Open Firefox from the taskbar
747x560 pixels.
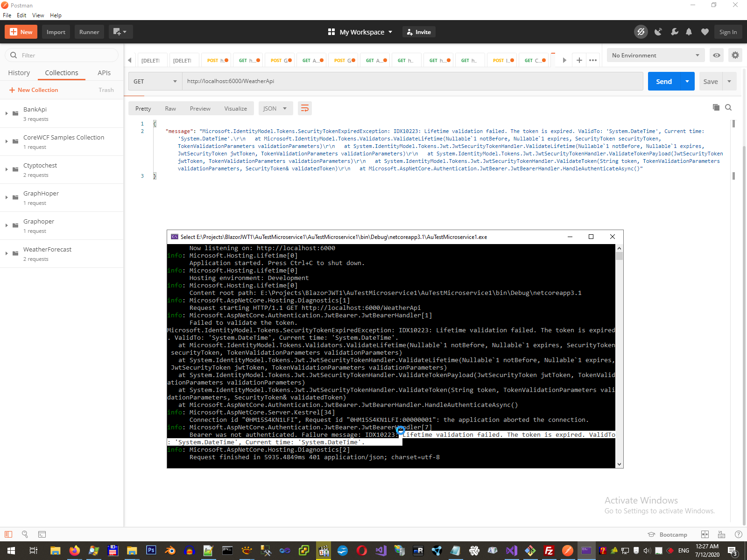(x=74, y=551)
